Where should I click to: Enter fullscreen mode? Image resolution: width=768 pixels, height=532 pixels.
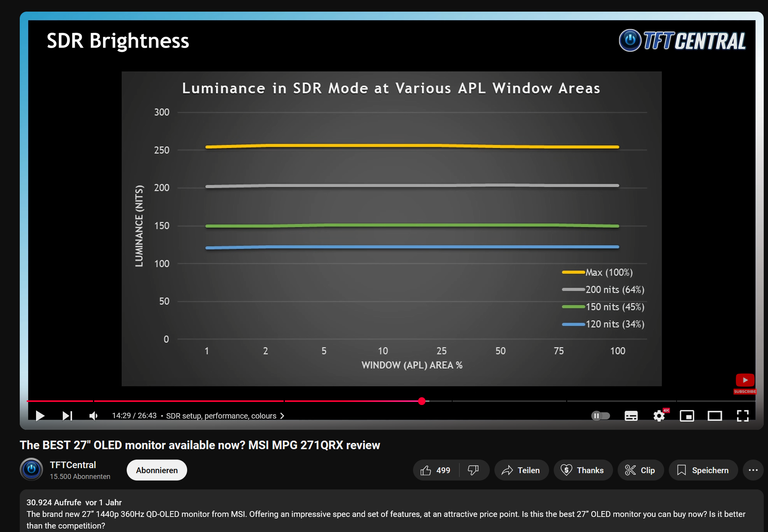[x=742, y=416]
